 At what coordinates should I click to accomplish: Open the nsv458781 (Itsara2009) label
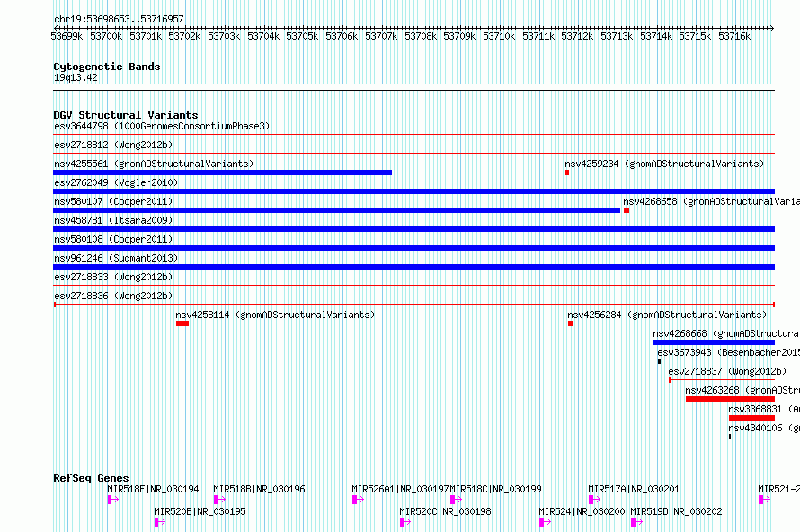pos(113,220)
